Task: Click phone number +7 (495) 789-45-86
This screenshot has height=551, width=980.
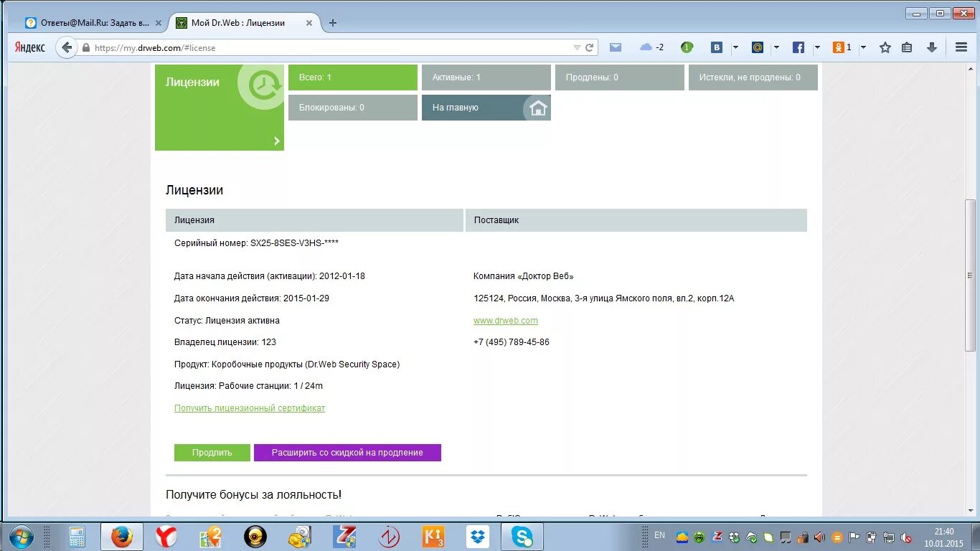Action: [512, 342]
